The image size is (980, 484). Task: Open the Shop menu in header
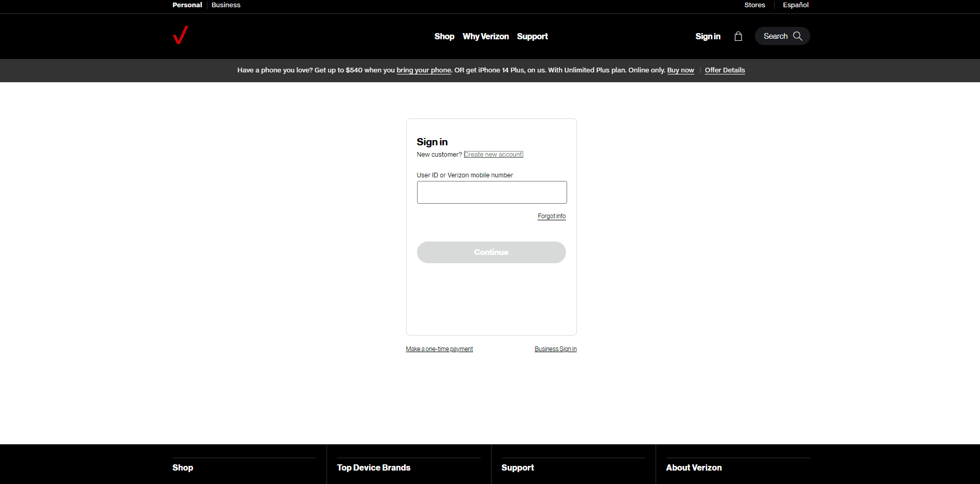pos(444,37)
